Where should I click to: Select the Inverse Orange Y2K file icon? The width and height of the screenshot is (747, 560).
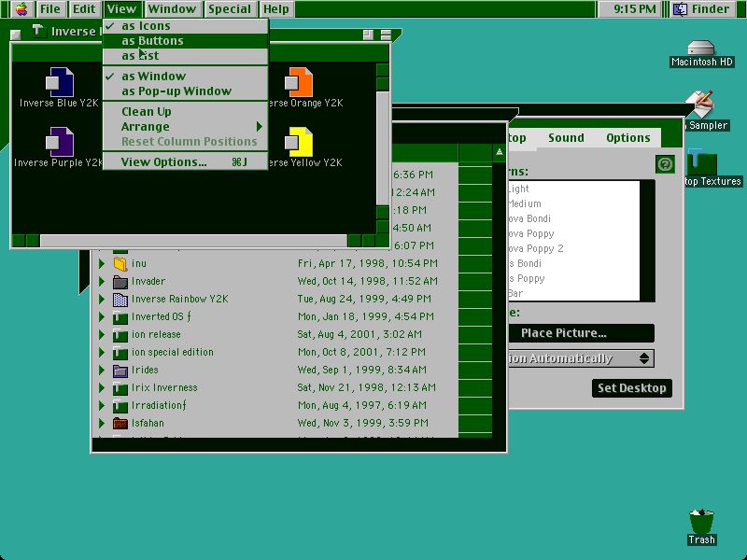pos(299,82)
